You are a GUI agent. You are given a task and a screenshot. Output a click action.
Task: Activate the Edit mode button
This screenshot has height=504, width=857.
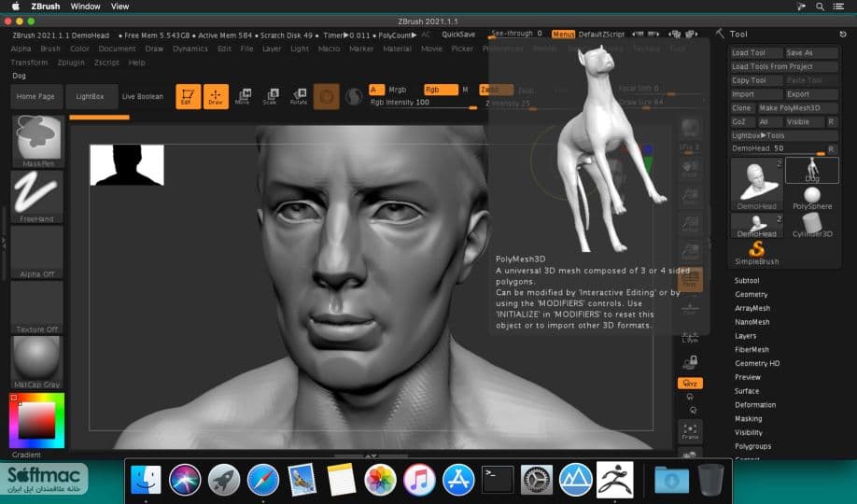click(188, 96)
